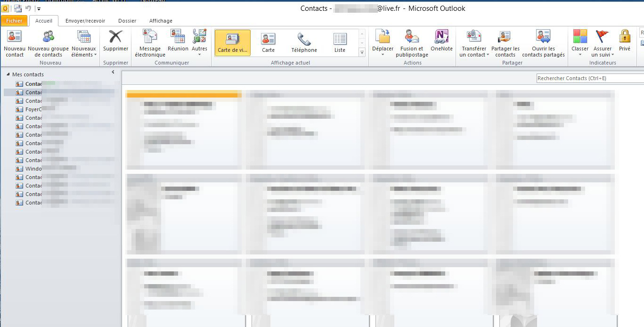The image size is (644, 327).
Task: Open Transférer un contact dropdown
Action: tap(474, 43)
